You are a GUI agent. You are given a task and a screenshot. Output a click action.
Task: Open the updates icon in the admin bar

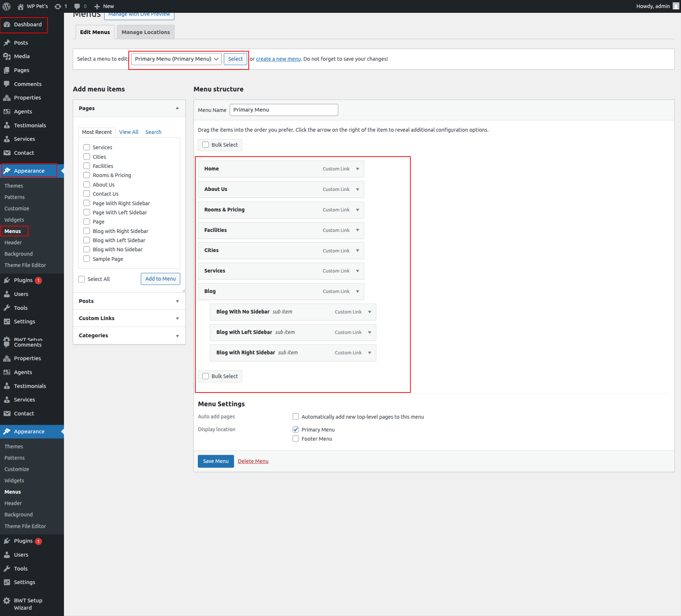click(58, 6)
